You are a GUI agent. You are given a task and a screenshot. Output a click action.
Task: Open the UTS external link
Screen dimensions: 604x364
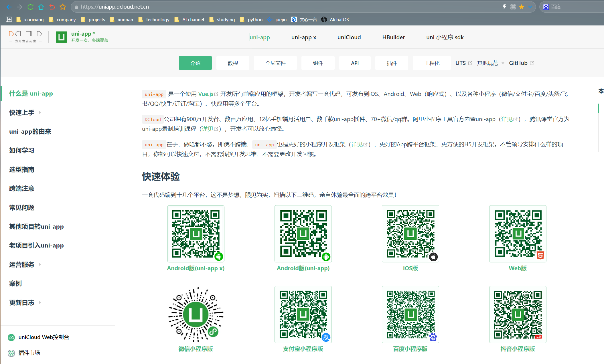pyautogui.click(x=463, y=63)
